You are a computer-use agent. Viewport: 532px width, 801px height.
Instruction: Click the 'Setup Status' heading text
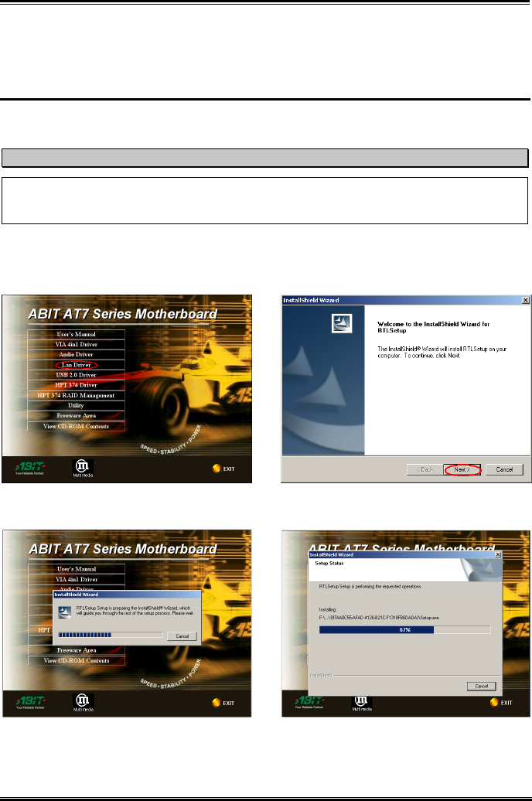click(329, 563)
